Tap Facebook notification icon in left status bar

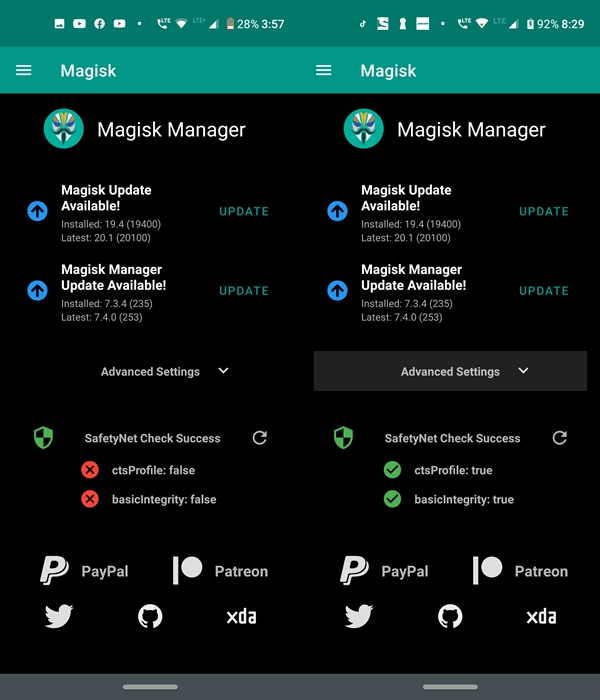pos(99,24)
